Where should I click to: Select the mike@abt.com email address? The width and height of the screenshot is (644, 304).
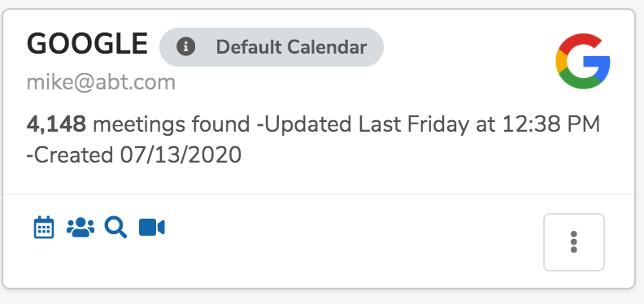pos(101,83)
